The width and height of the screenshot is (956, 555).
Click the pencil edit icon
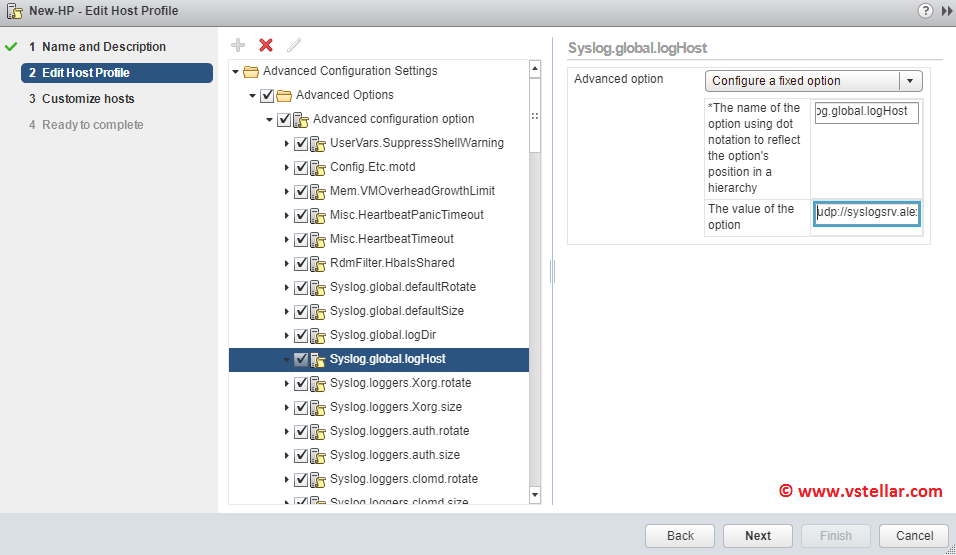(294, 45)
